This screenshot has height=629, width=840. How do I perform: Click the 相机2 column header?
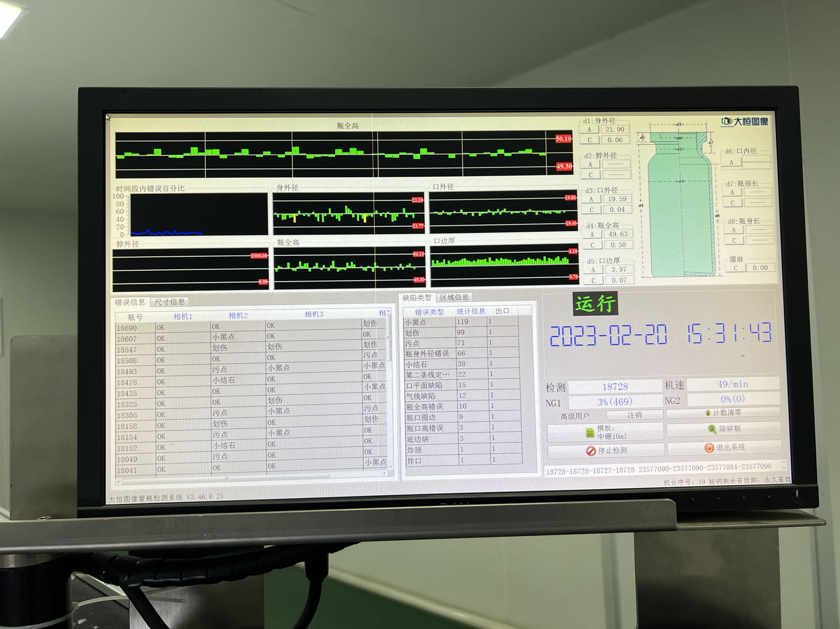click(238, 315)
